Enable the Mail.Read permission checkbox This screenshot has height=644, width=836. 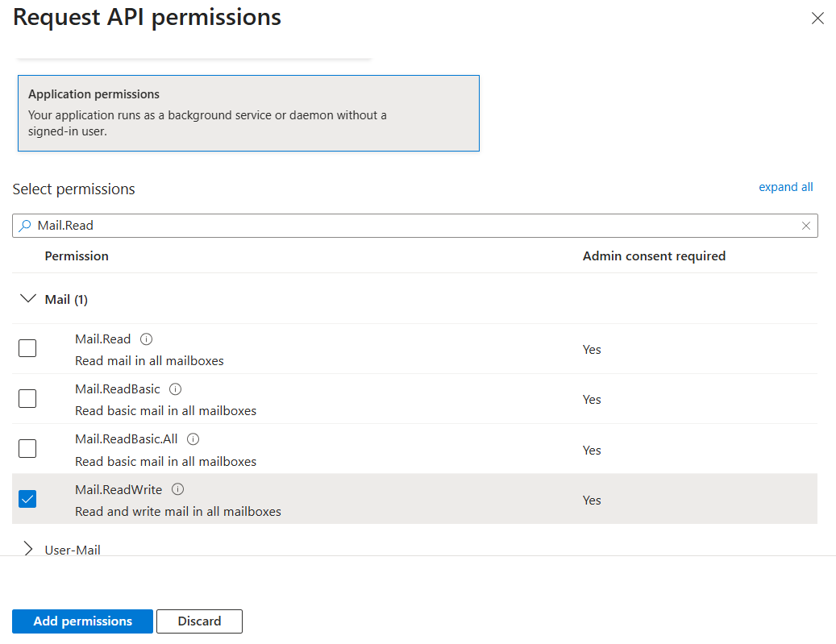pos(27,348)
